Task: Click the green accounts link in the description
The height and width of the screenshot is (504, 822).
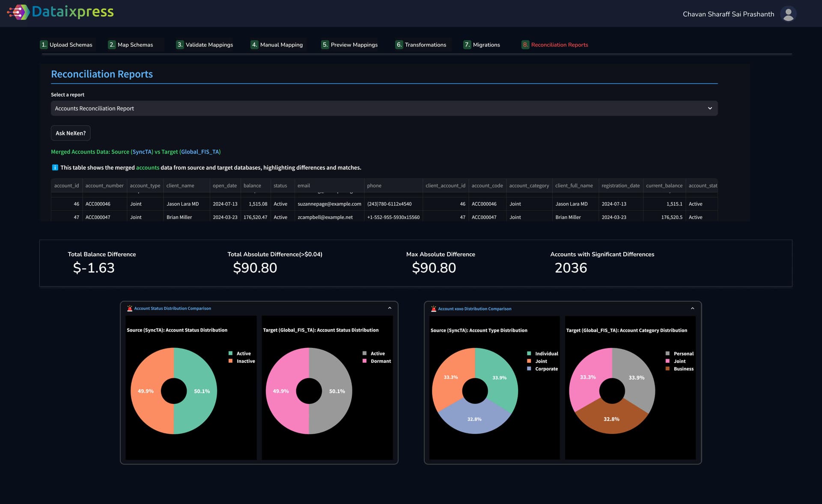Action: tap(147, 168)
